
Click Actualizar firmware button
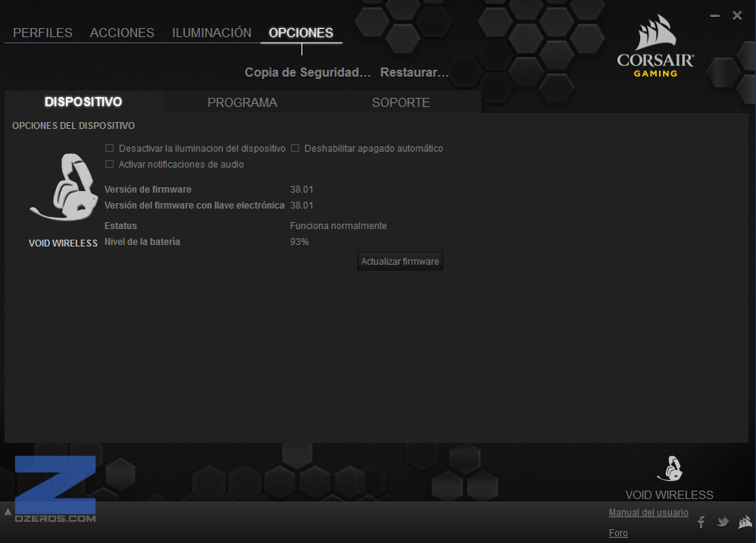click(x=400, y=262)
